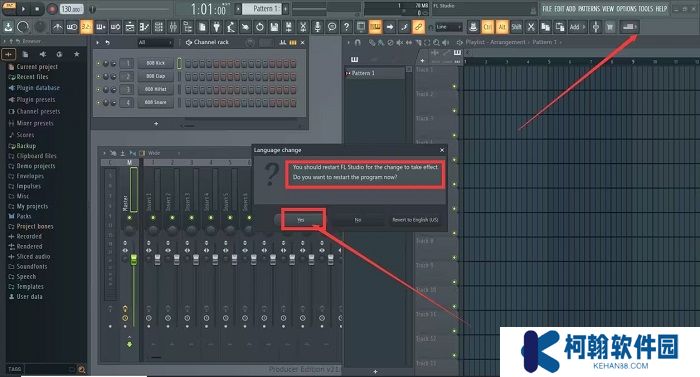Click the play button in transport
700x377 pixels.
pos(23,8)
